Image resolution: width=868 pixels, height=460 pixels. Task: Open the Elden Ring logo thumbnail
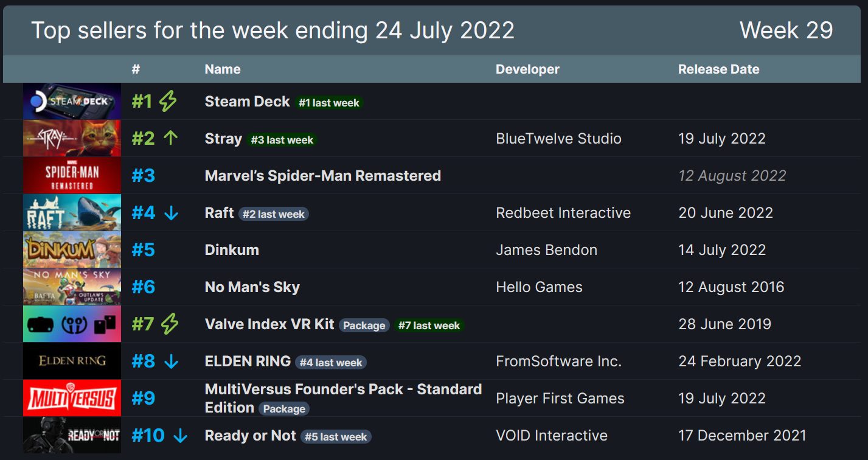pyautogui.click(x=72, y=361)
